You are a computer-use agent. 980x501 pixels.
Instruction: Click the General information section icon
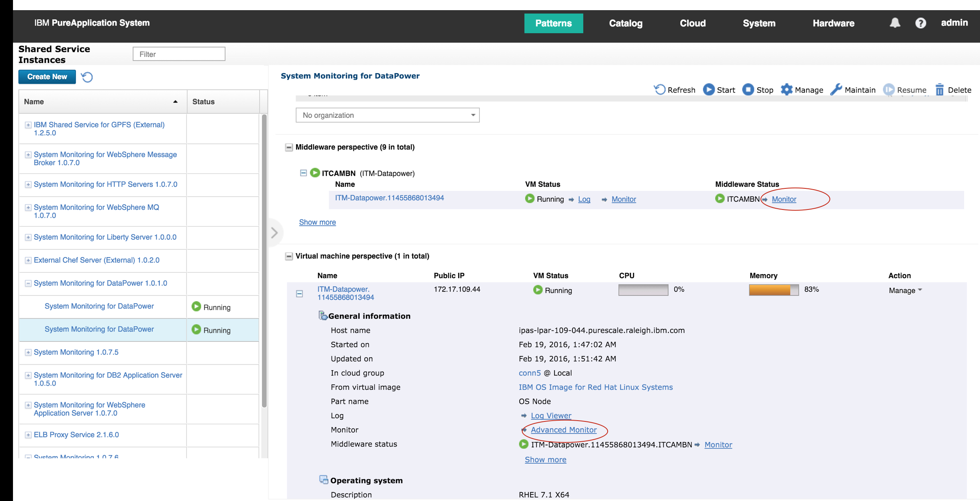point(323,315)
